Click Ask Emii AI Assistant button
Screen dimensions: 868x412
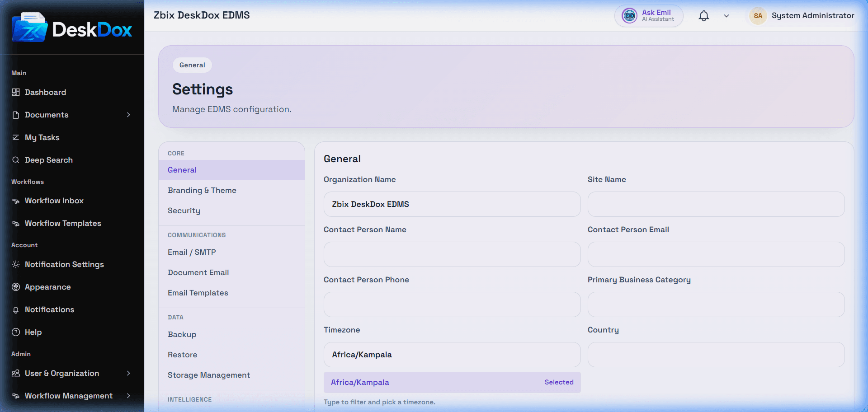tap(649, 16)
